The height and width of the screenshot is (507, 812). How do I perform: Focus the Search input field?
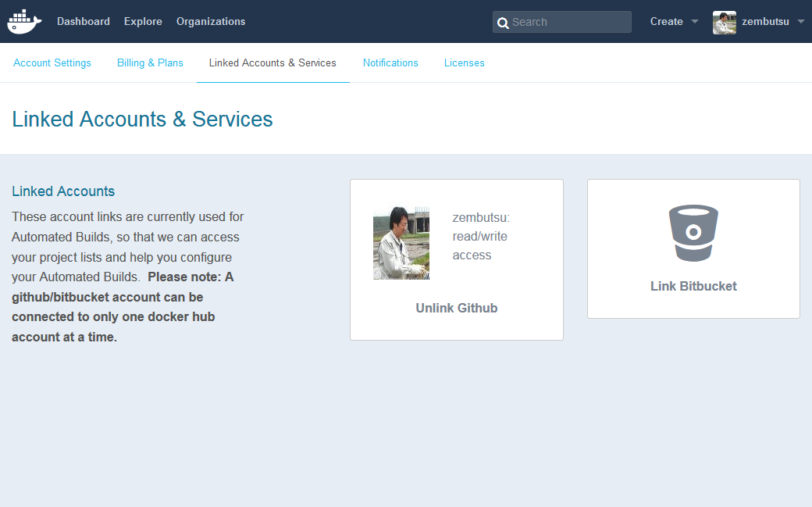[x=562, y=22]
